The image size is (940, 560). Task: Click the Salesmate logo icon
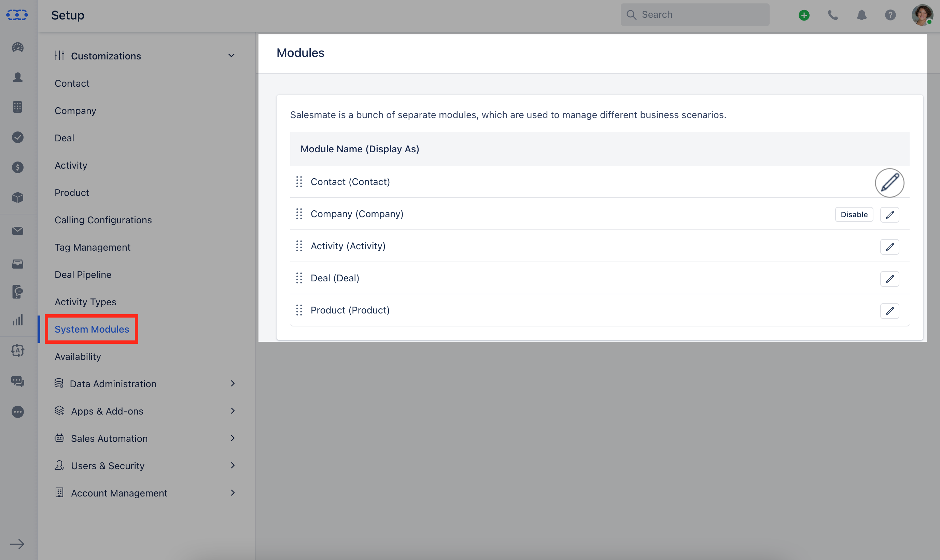[17, 15]
